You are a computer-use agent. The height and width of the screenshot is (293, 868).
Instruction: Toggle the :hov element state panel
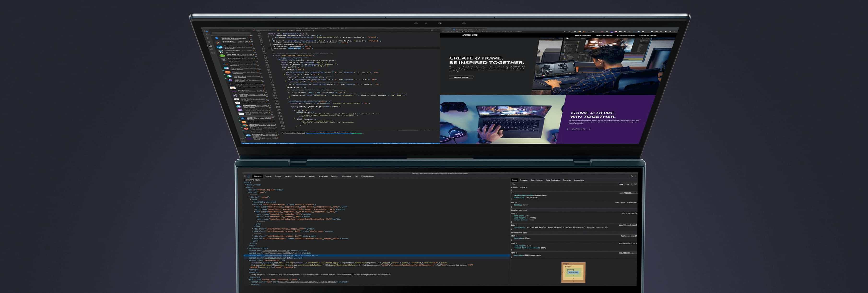(x=621, y=184)
